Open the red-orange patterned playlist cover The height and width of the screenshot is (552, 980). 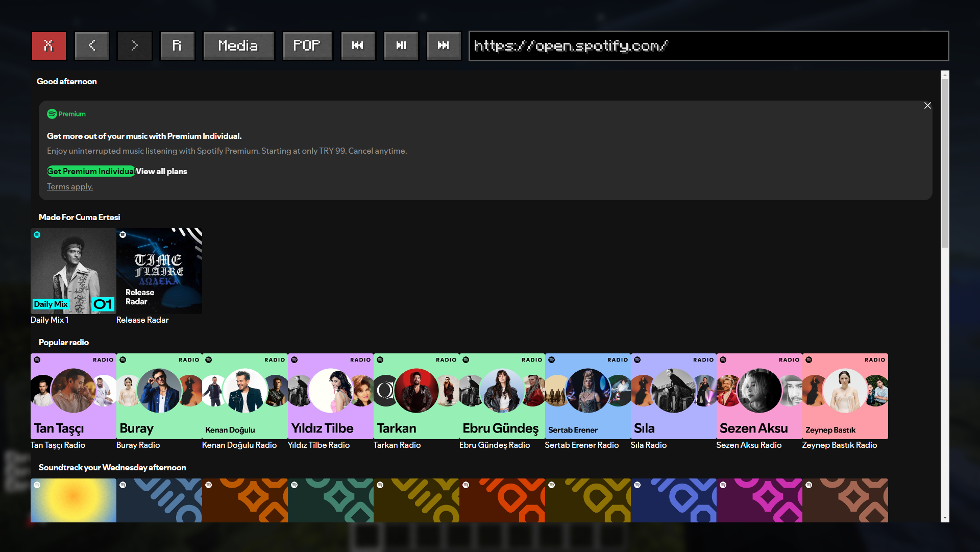[x=502, y=500]
